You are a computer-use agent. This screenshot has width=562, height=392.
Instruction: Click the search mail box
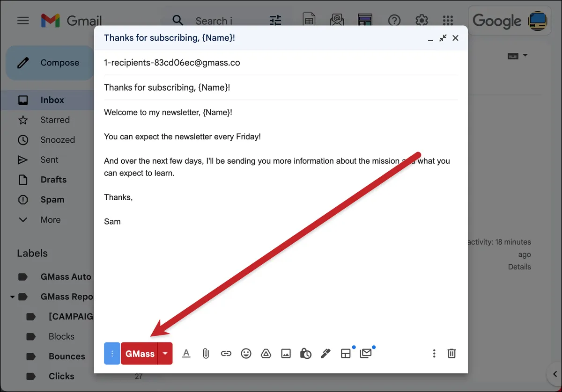coord(214,21)
